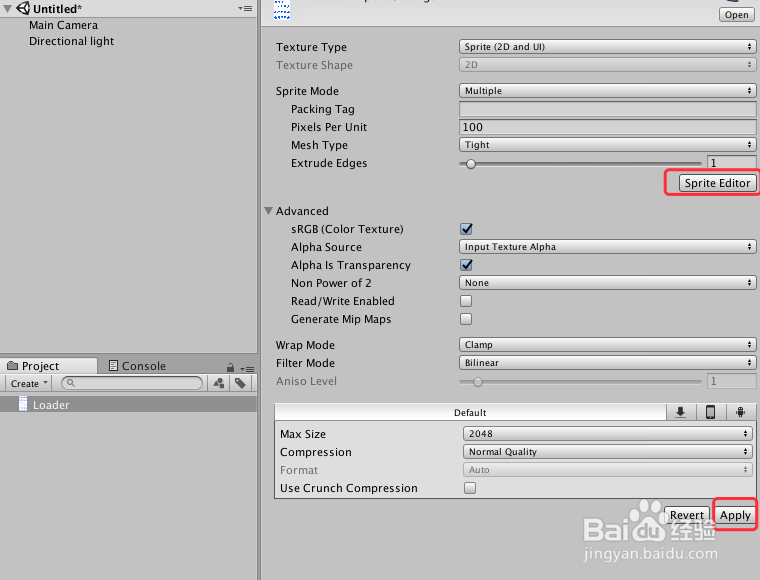Open the Sprite Editor

717,183
